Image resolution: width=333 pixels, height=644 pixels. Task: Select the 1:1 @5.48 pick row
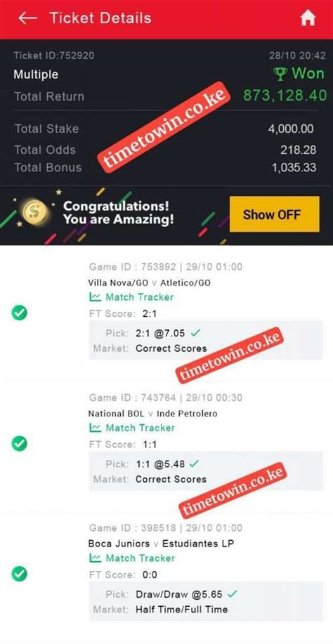(206, 464)
